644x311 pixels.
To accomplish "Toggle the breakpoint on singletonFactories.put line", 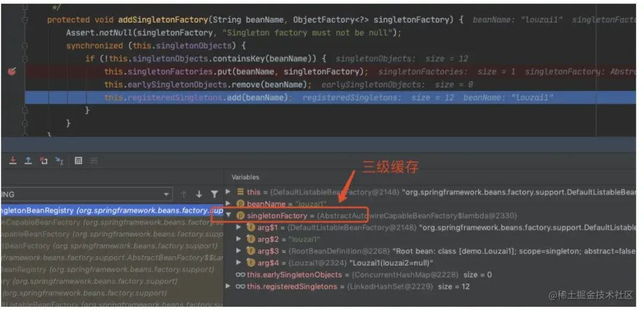I will 12,71.
